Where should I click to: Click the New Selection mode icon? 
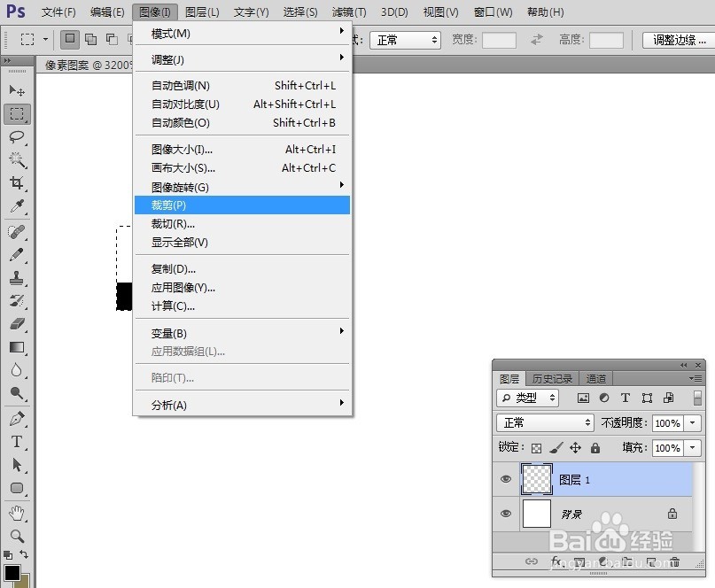(70, 39)
